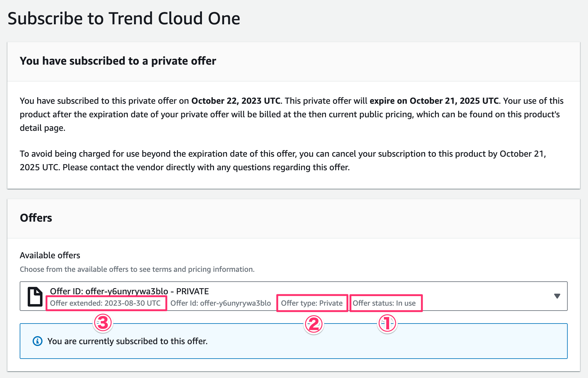Click the highlighted Offer extended date box
Viewport: 588px width, 378px height.
106,303
